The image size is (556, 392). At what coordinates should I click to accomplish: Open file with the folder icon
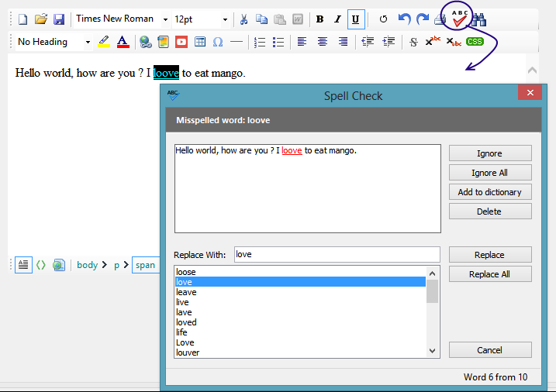pos(41,19)
